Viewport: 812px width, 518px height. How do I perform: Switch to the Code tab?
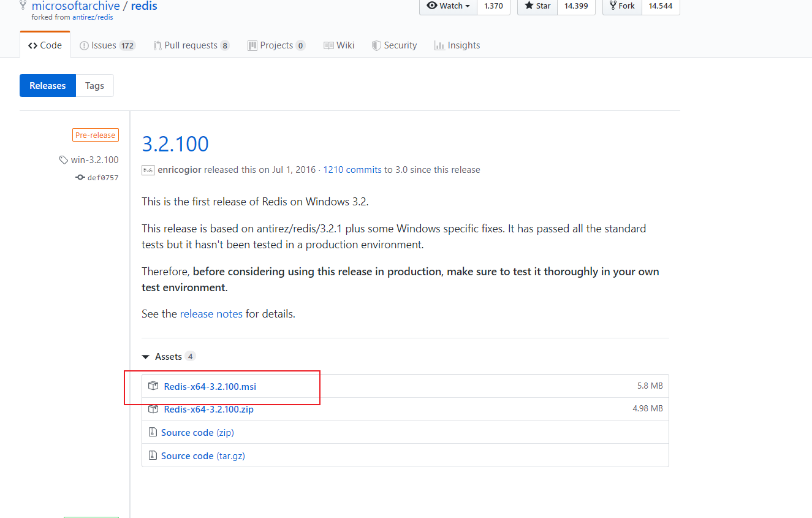pyautogui.click(x=45, y=45)
